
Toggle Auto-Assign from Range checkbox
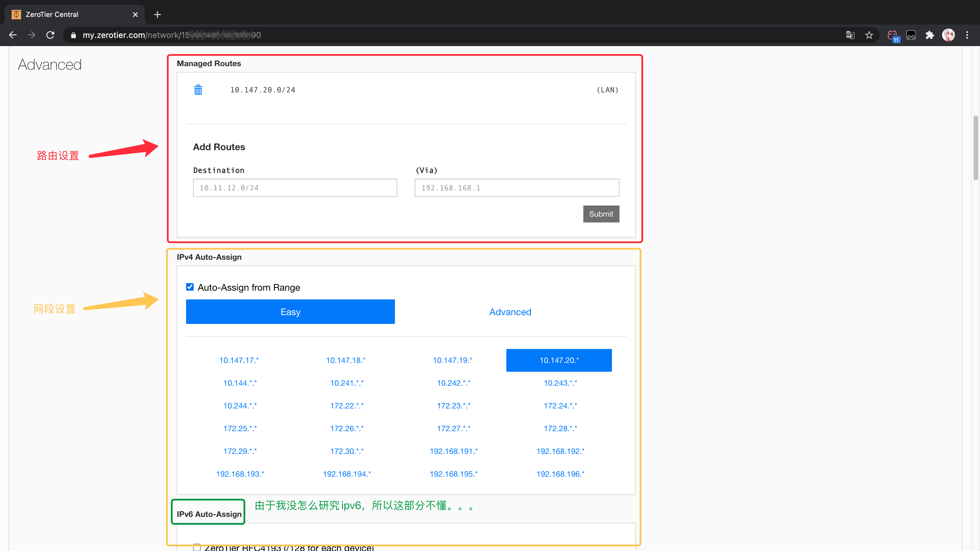click(x=190, y=287)
